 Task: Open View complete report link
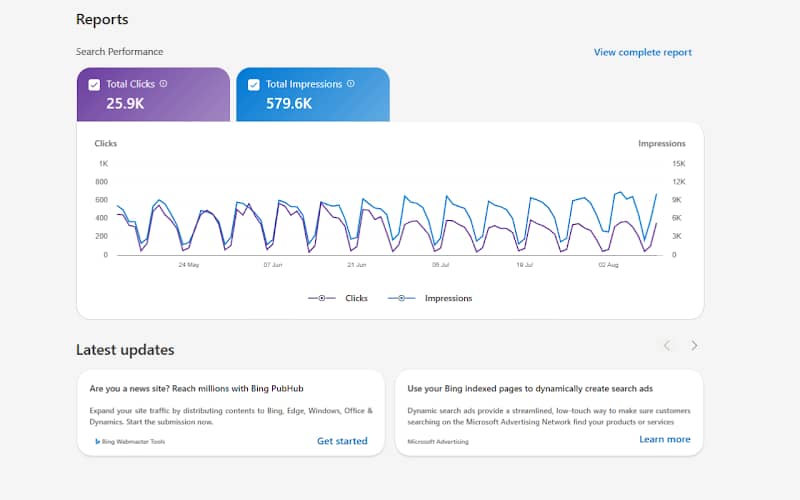coord(642,52)
